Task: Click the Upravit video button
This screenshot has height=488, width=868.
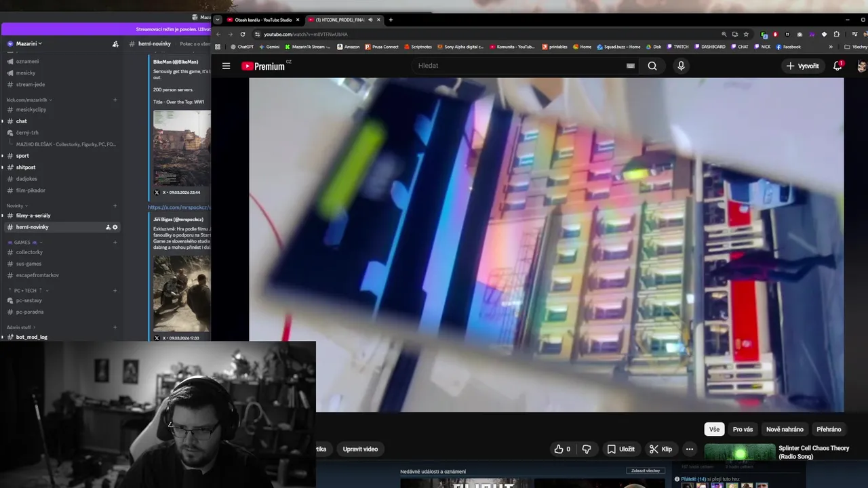Action: pos(360,449)
